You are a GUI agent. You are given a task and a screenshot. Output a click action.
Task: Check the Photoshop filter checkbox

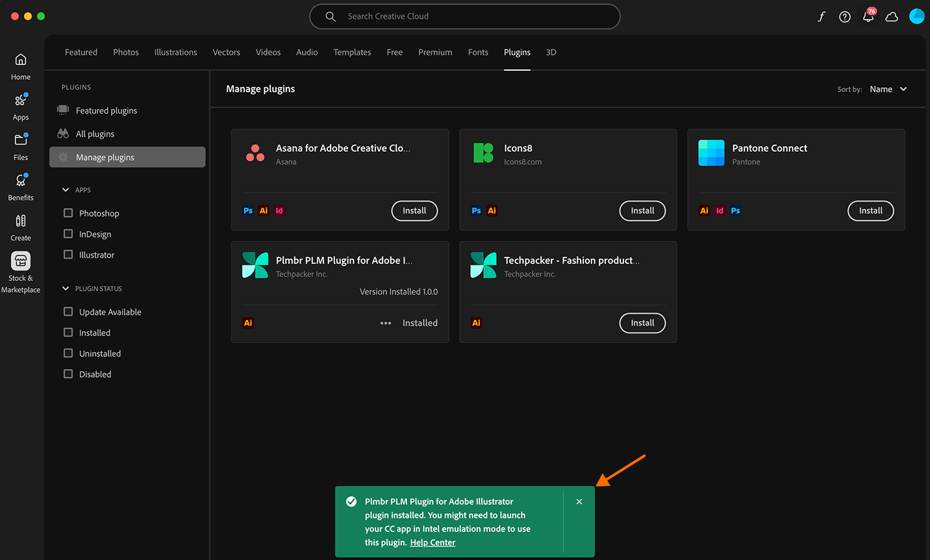coord(68,213)
